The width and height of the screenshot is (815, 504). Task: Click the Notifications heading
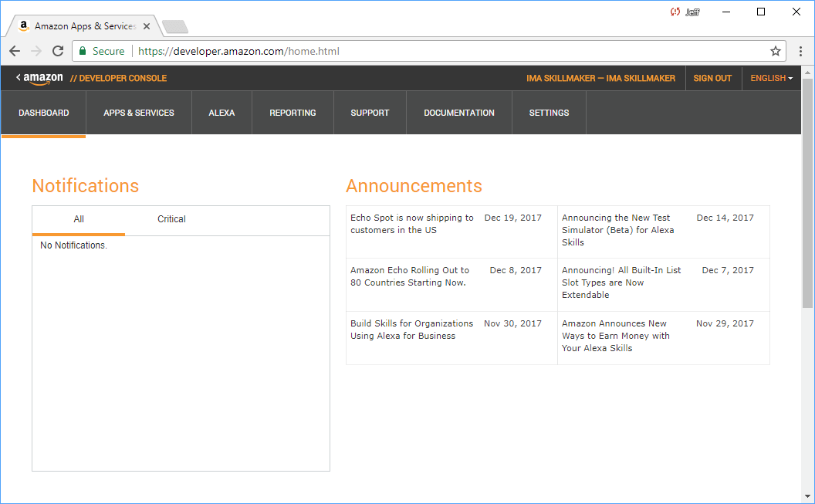pos(85,186)
